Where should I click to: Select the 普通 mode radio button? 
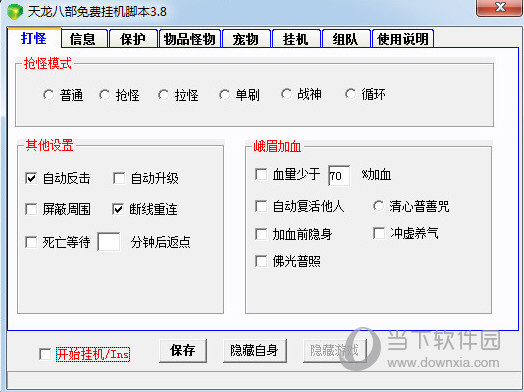(48, 95)
